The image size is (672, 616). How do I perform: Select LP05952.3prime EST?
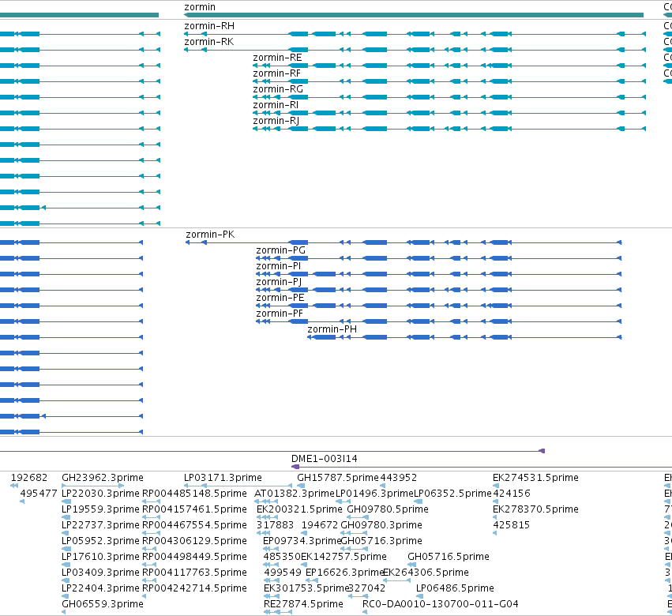pyautogui.click(x=101, y=541)
